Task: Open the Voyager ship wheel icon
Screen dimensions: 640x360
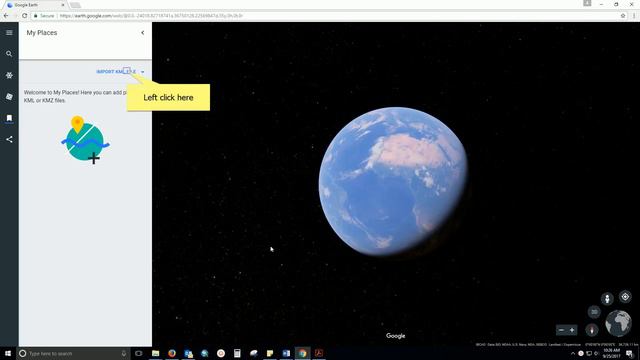Action: (9, 76)
